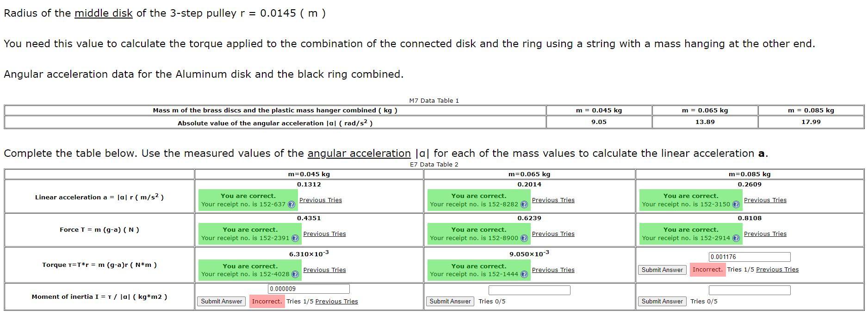Click angular acceleration value 9.05
The height and width of the screenshot is (315, 868).
coord(599,122)
